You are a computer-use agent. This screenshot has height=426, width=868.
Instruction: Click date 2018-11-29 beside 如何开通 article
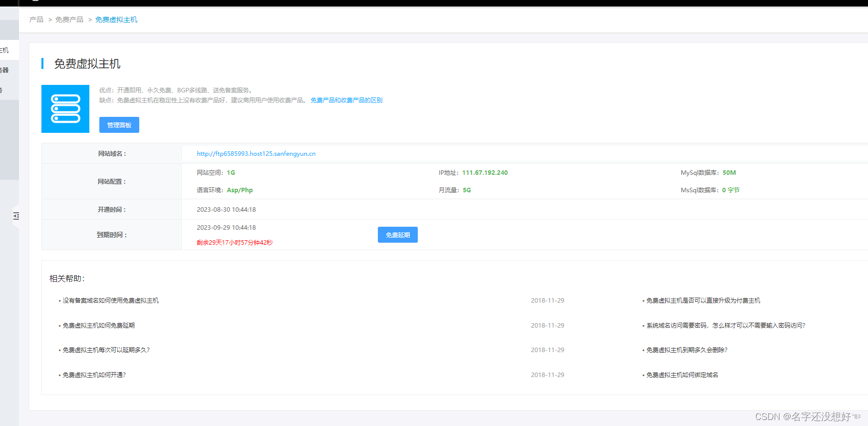548,375
